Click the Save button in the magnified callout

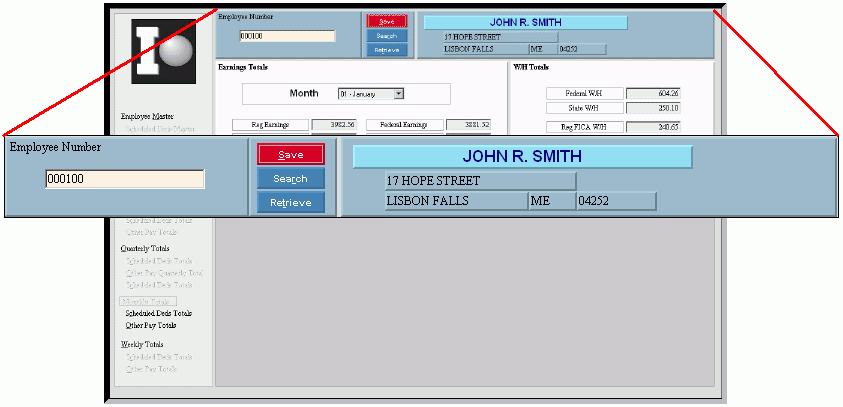290,155
